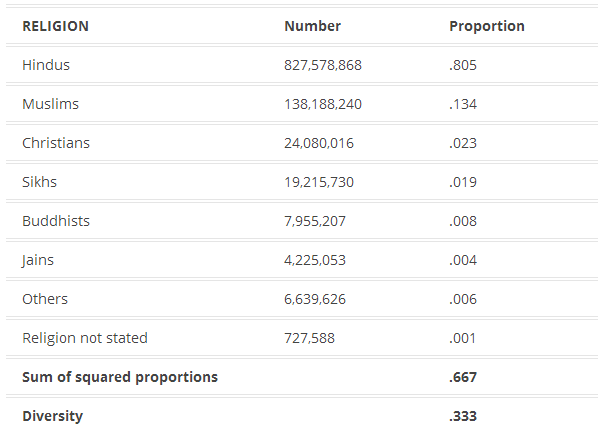Viewport: 612px width, 435px height.
Task: Click the Diversity value .333
Action: (x=464, y=416)
